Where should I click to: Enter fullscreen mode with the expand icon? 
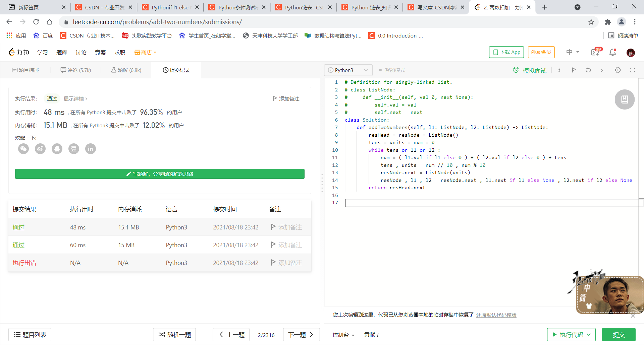tap(633, 70)
